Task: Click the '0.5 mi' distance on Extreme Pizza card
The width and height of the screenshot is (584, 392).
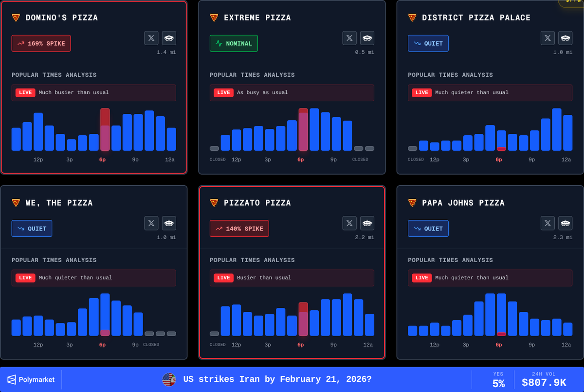Action: click(x=365, y=52)
